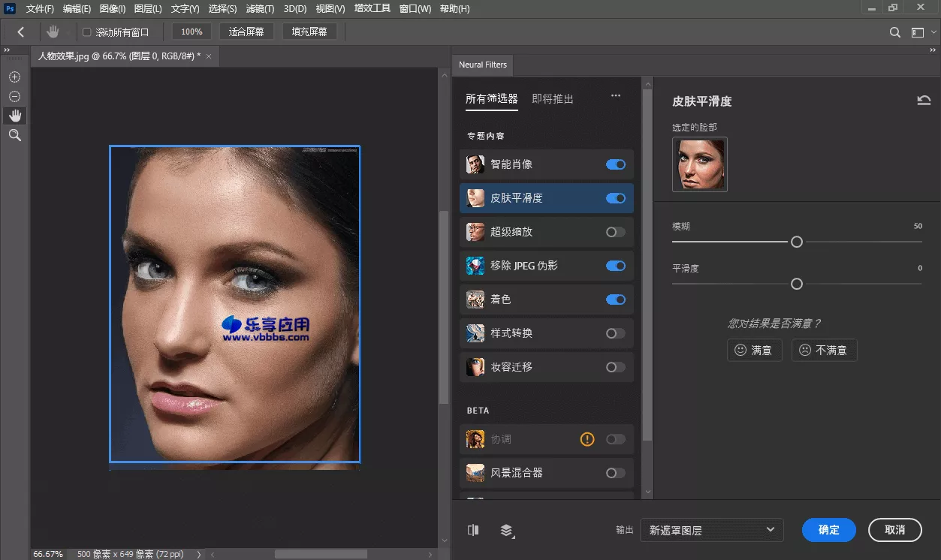This screenshot has width=941, height=560.
Task: Click the 模糊 slider handle
Action: coord(796,242)
